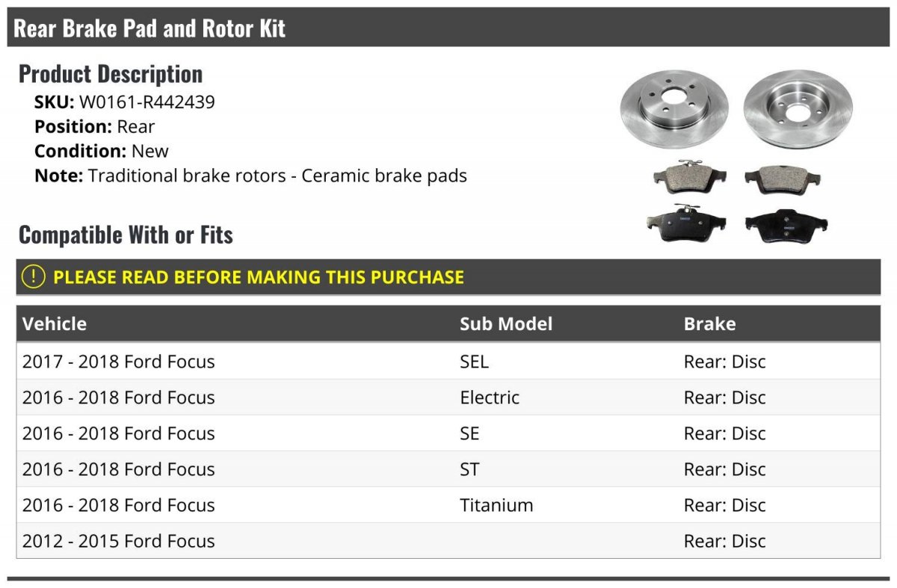Click the Sub Model column header
This screenshot has height=588, width=897.
[506, 324]
